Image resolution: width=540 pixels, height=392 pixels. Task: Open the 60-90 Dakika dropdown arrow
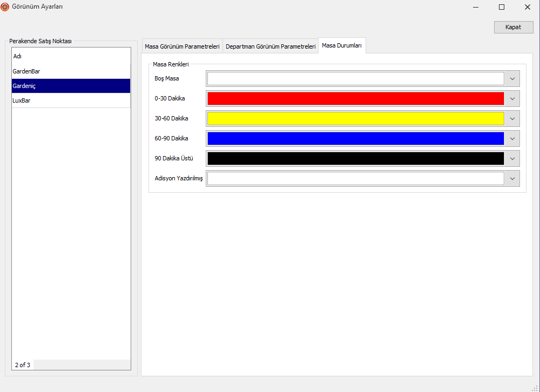pyautogui.click(x=512, y=139)
